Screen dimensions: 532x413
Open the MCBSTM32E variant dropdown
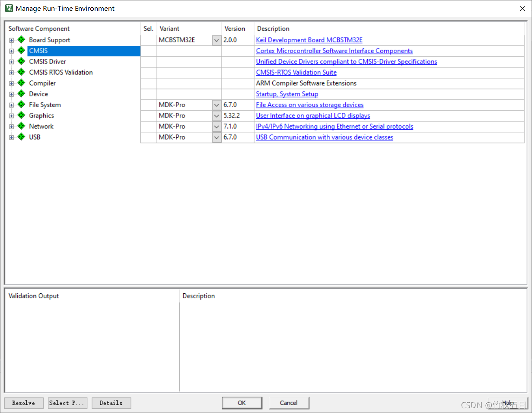[217, 40]
